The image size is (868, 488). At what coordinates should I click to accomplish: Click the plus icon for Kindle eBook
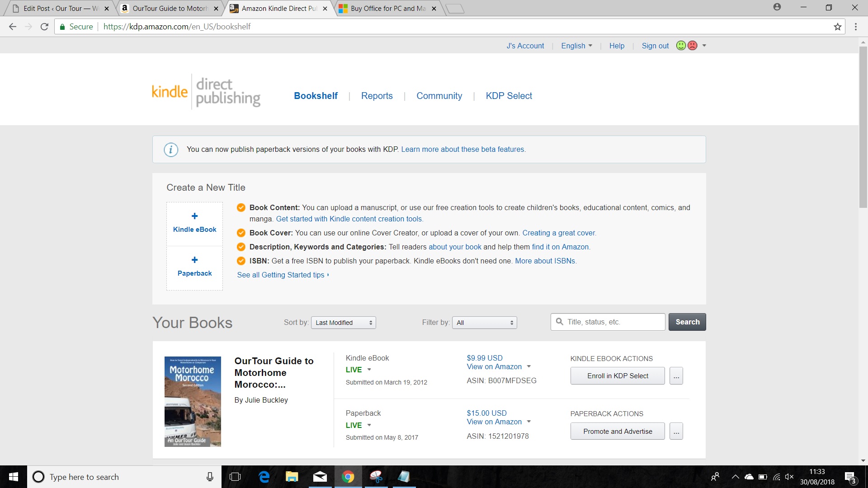194,216
